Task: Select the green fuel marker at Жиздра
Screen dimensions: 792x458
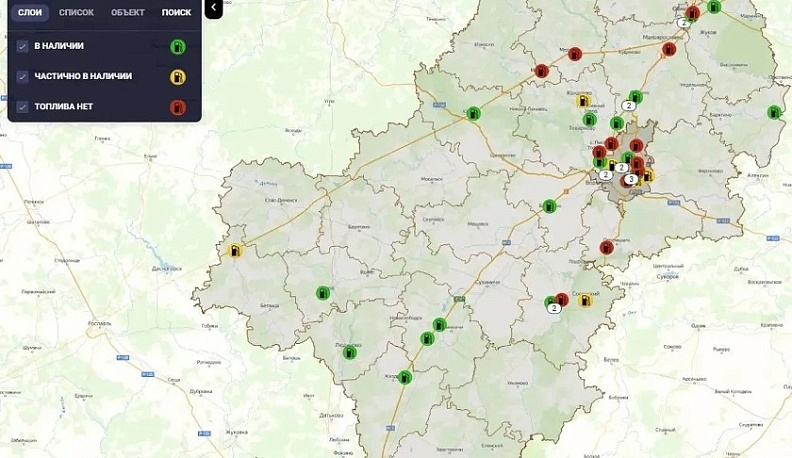Action: click(x=405, y=377)
